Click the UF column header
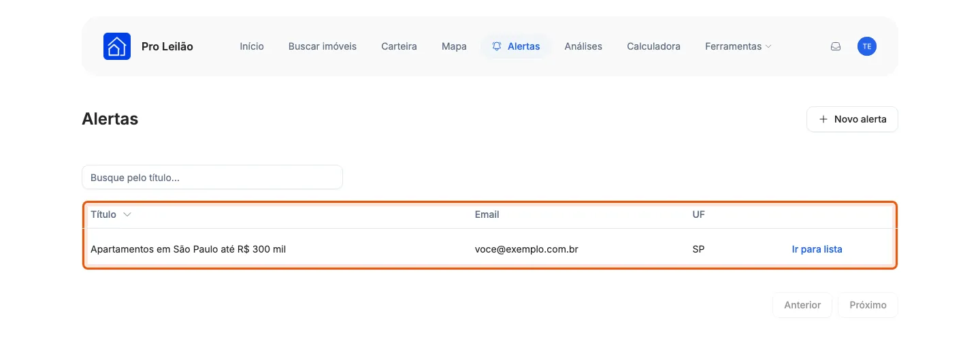Image resolution: width=980 pixels, height=354 pixels. click(698, 214)
